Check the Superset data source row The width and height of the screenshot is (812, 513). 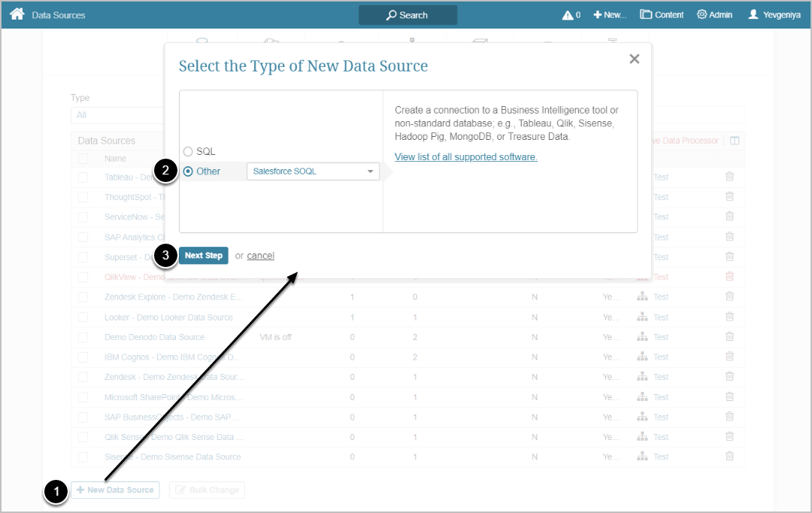click(x=83, y=257)
